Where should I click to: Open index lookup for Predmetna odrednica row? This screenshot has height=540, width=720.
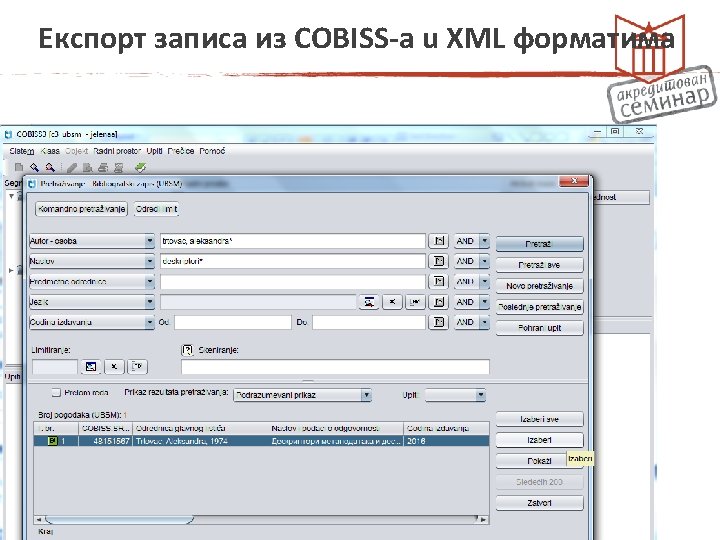pyautogui.click(x=439, y=281)
